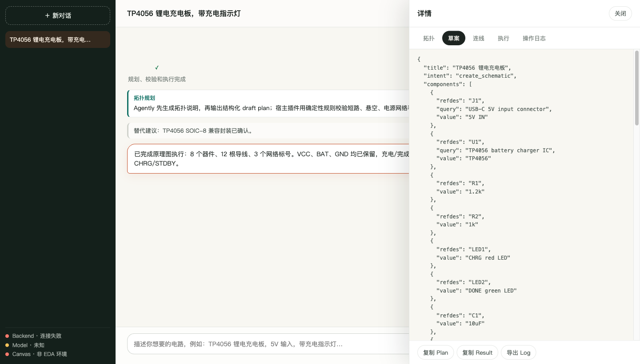The height and width of the screenshot is (364, 640).
Task: Click the Backend 连接失败 status indicator
Action: (34, 336)
